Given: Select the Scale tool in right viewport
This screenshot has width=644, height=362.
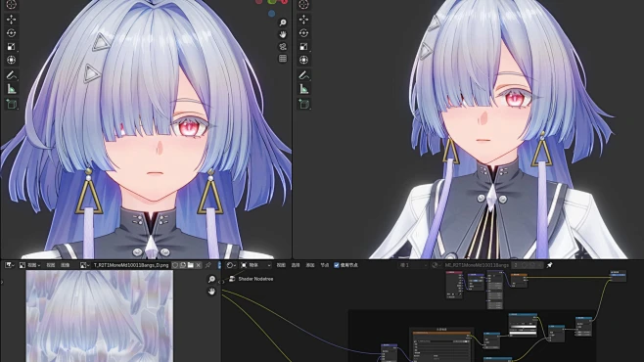Looking at the screenshot, I should tap(303, 46).
